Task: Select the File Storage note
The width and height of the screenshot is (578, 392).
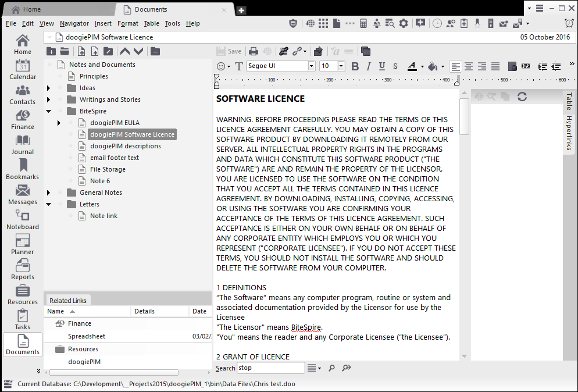Action: (108, 169)
